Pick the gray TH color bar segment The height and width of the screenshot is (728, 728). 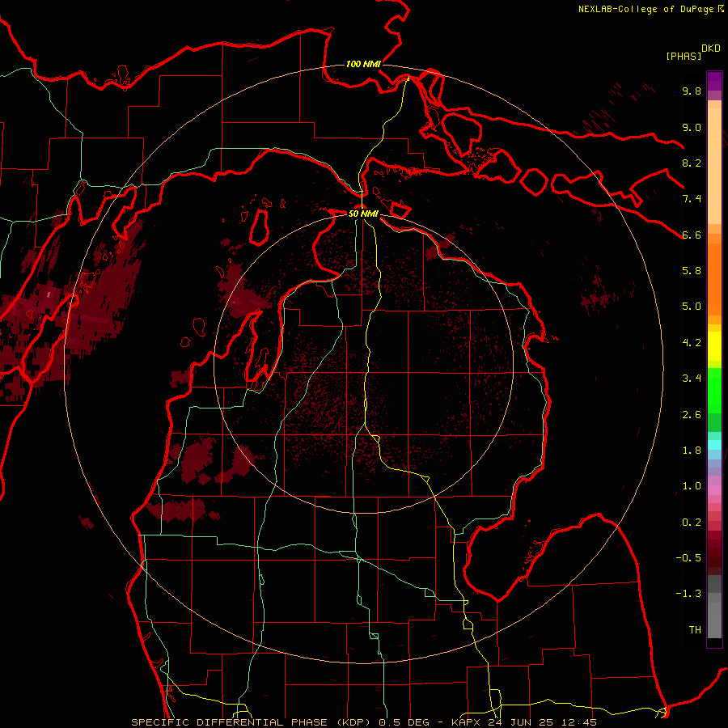714,620
